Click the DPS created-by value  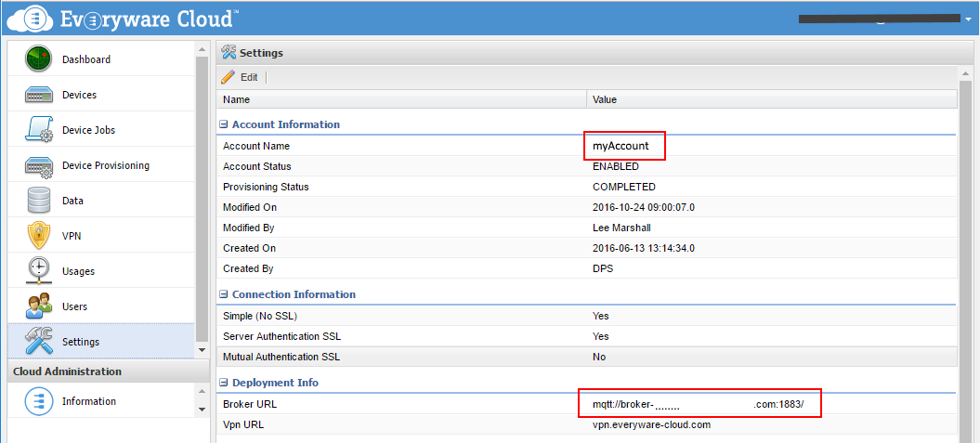click(603, 268)
